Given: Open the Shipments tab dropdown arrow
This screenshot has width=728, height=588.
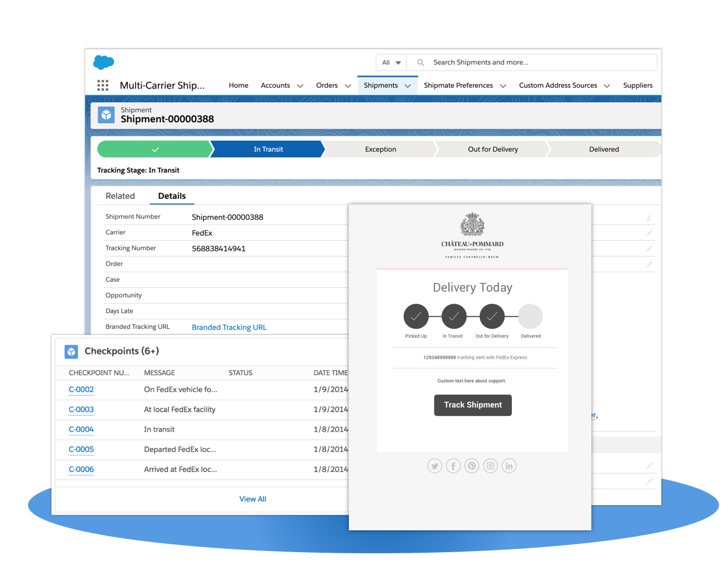Looking at the screenshot, I should point(408,86).
